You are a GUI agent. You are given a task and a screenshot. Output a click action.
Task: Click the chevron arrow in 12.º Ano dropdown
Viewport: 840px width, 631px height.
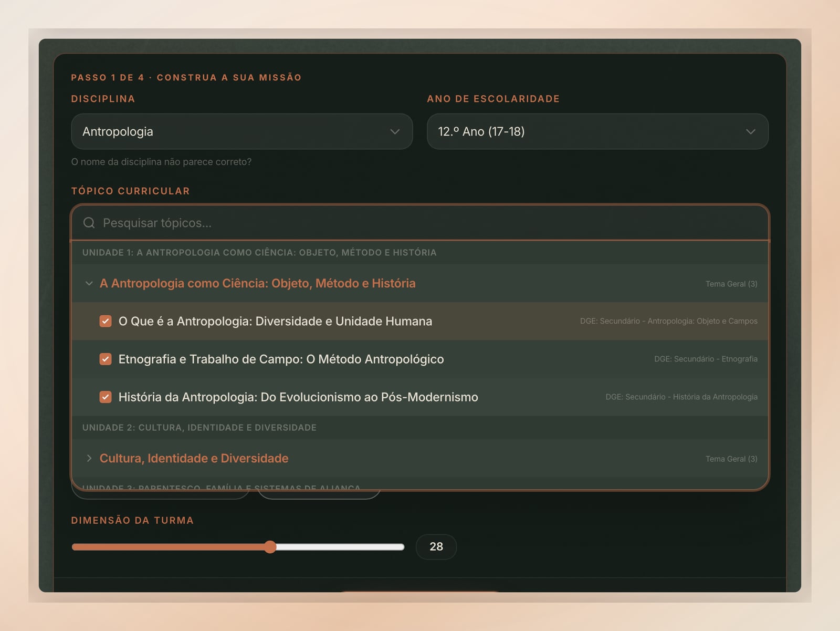click(x=751, y=131)
